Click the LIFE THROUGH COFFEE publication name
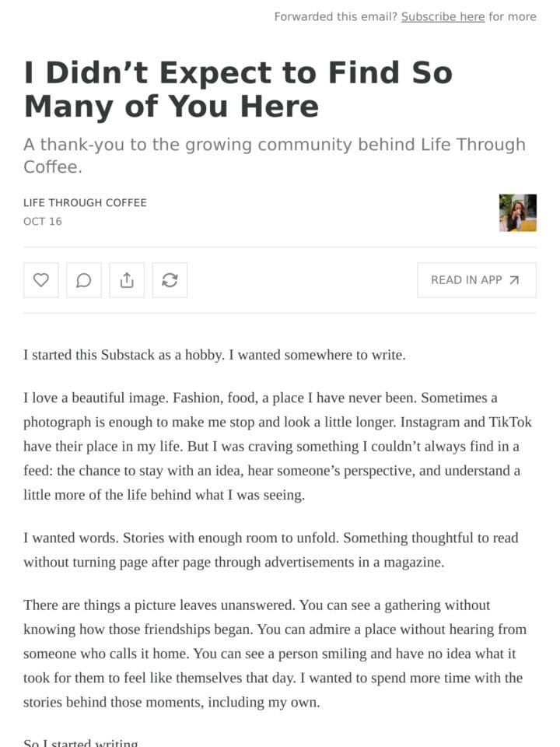Viewport: 560px width, 747px height. point(85,202)
